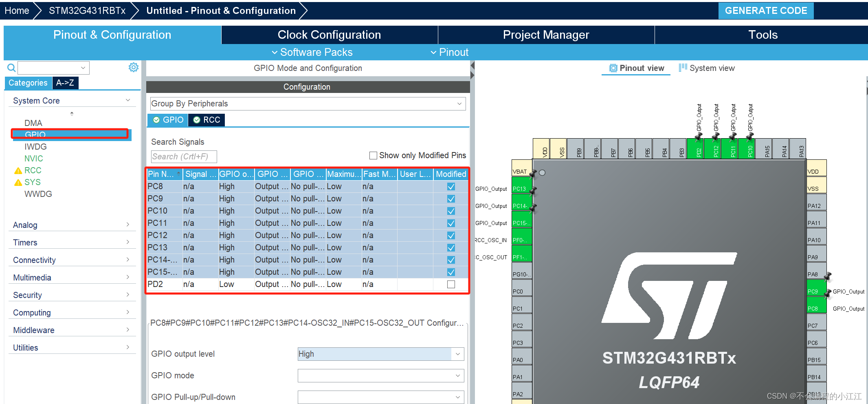The width and height of the screenshot is (868, 404).
Task: Click the STM32G431RBTx breadcrumb
Action: coord(87,11)
